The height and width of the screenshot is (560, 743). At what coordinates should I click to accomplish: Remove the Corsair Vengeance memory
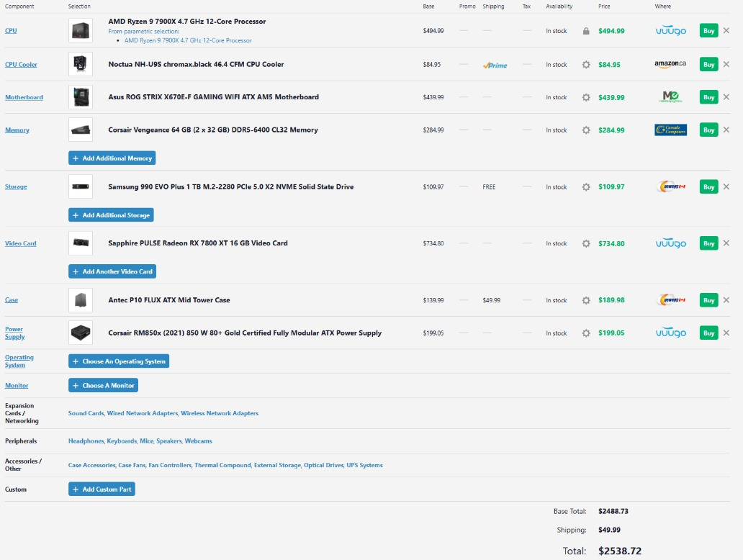click(x=726, y=130)
